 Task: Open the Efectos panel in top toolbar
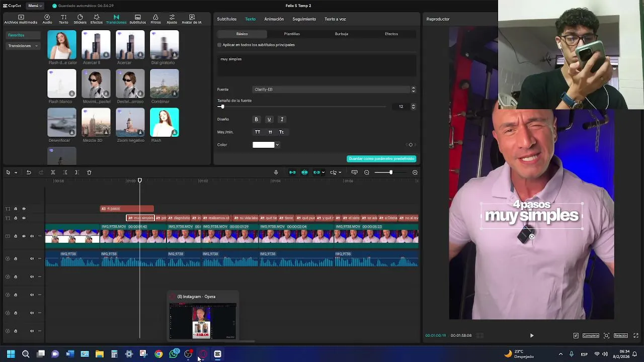coord(97,19)
